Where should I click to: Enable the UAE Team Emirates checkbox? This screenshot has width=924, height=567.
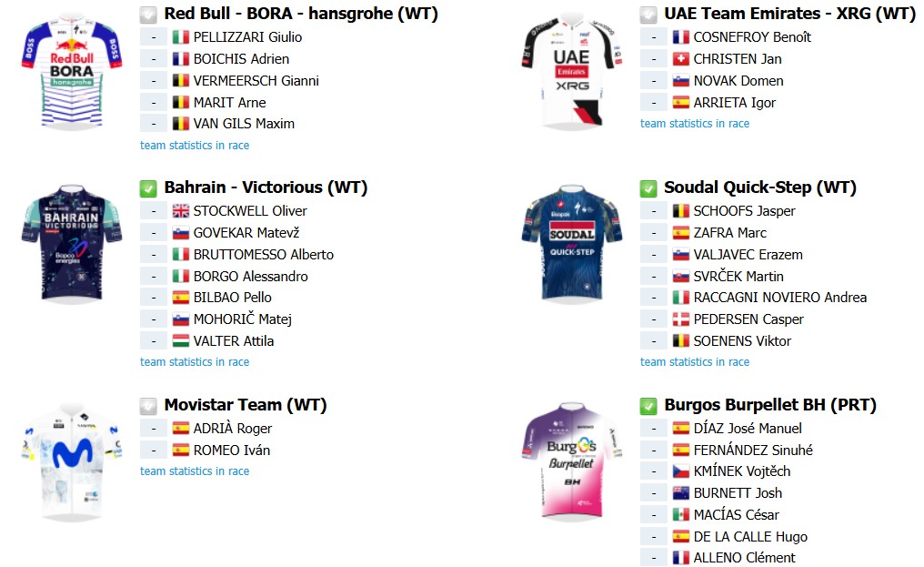(x=648, y=15)
